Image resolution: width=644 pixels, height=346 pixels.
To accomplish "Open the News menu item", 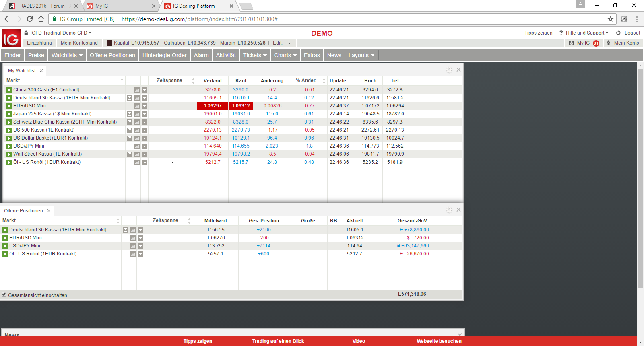I will [334, 55].
